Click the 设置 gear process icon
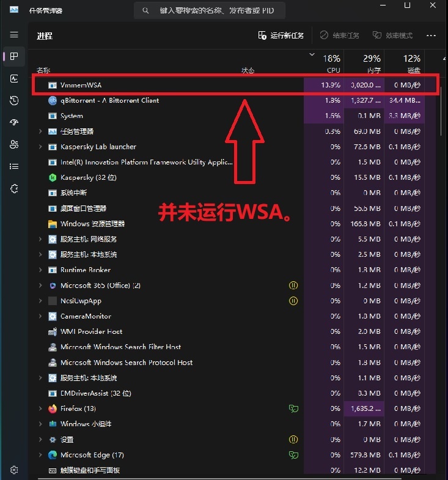The image size is (448, 480). tap(53, 440)
